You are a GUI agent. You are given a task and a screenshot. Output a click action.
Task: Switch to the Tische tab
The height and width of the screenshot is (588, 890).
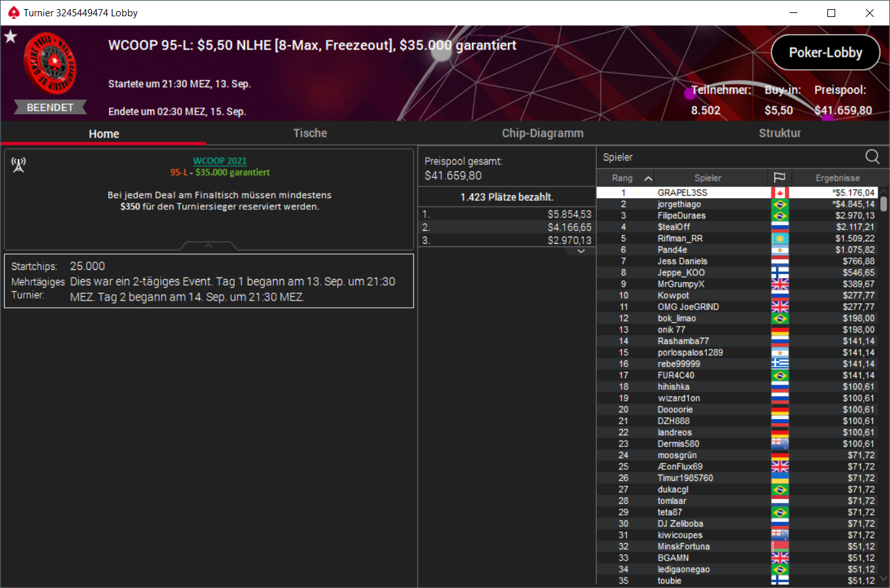[310, 133]
